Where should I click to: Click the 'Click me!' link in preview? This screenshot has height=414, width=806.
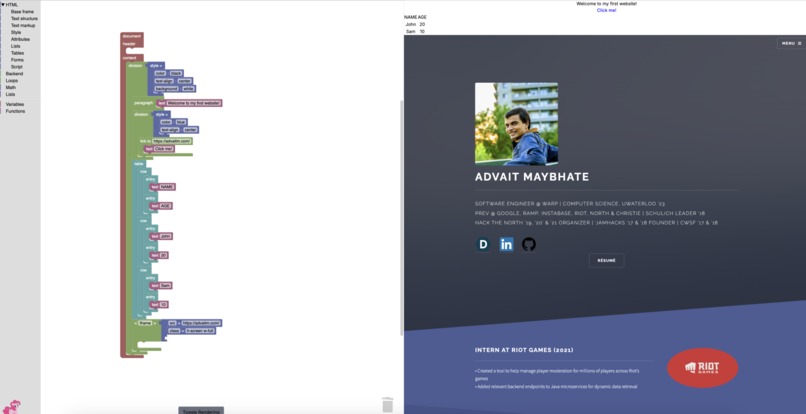[607, 10]
